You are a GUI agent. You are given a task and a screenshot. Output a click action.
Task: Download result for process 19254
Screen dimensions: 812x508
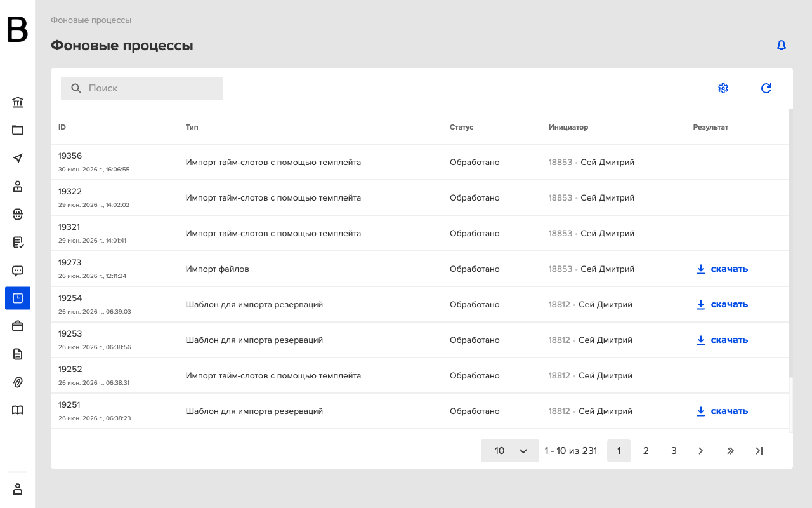(722, 304)
